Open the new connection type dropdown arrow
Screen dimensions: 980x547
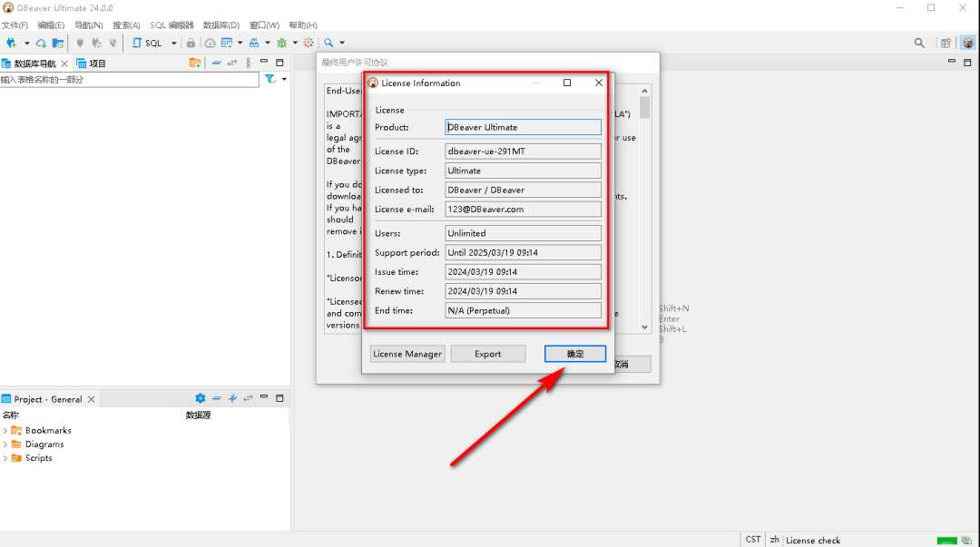pyautogui.click(x=27, y=44)
